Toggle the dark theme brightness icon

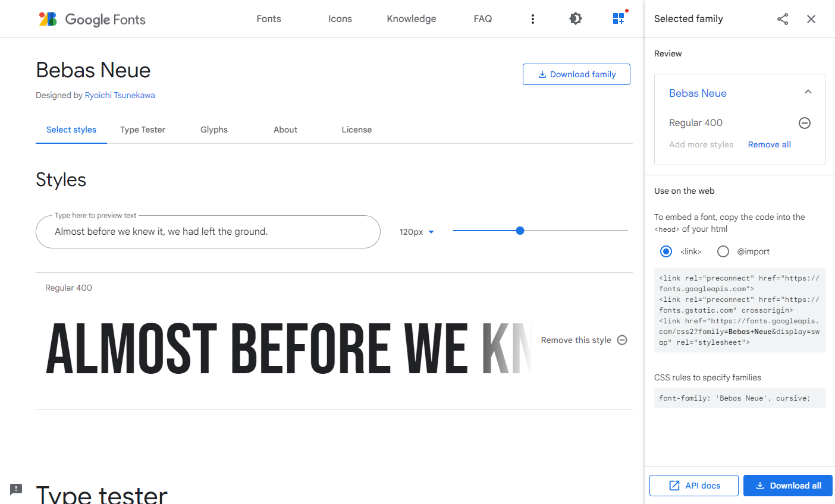coord(576,18)
